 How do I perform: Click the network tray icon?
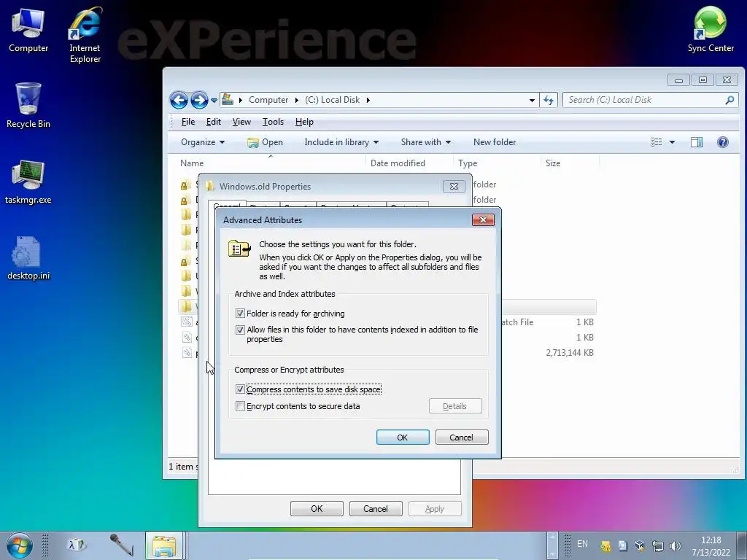(657, 546)
